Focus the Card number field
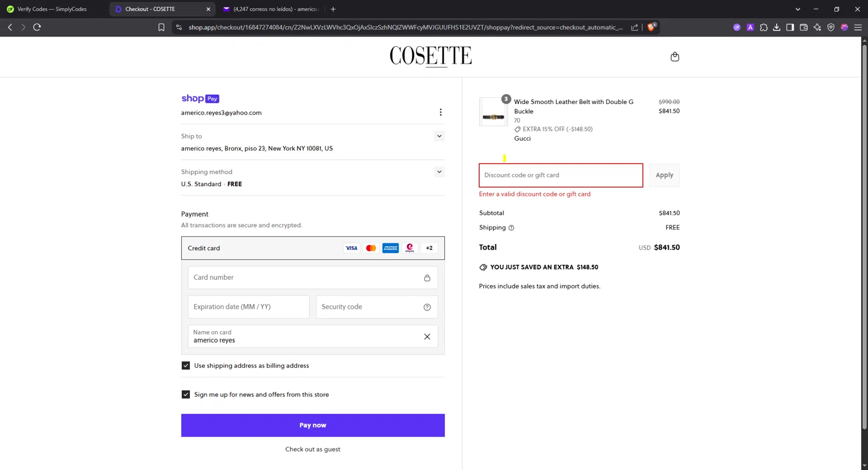Image resolution: width=868 pixels, height=470 pixels. point(312,277)
